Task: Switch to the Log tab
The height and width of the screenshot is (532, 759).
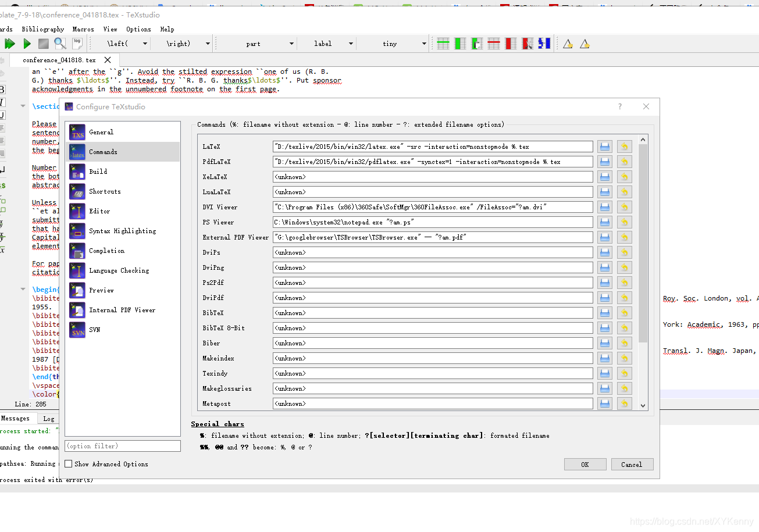Action: (x=49, y=419)
